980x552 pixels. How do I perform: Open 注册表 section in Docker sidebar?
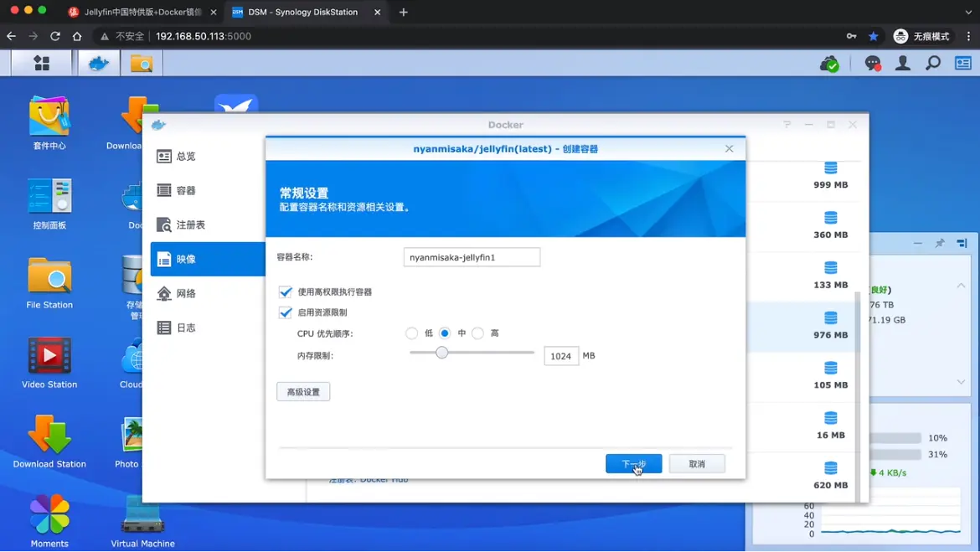click(190, 225)
